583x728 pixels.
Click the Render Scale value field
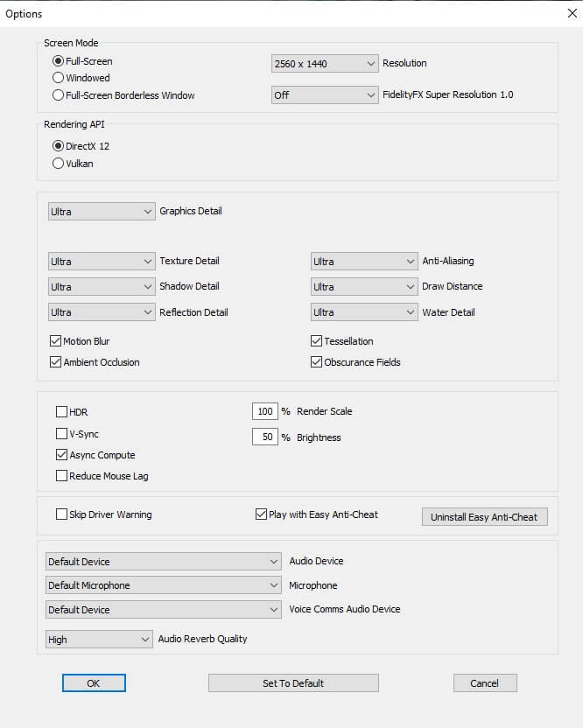coord(265,411)
